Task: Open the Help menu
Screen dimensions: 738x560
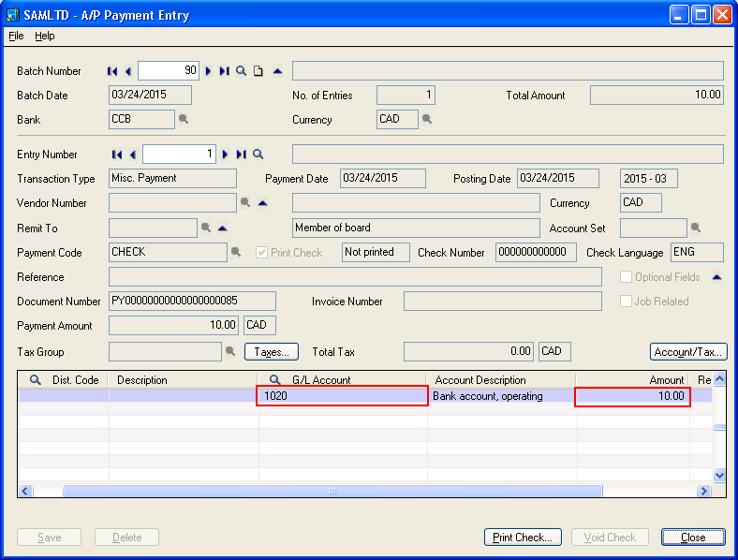Action: point(45,36)
